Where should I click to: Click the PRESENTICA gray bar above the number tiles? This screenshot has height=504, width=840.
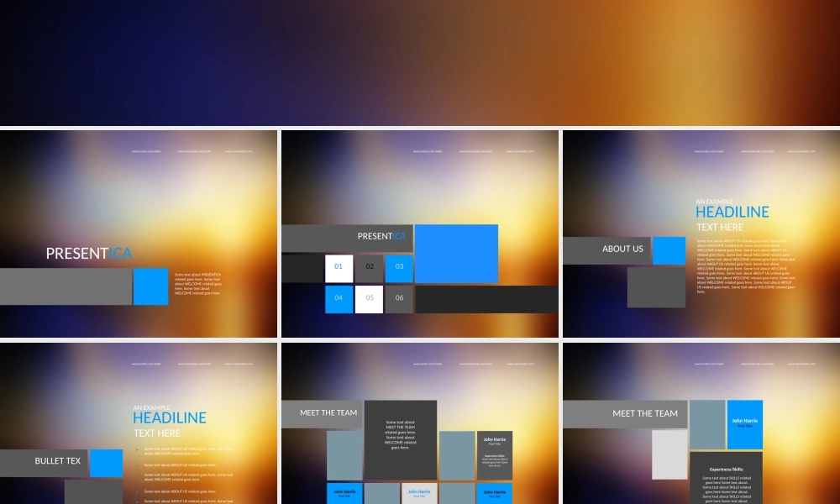(347, 238)
